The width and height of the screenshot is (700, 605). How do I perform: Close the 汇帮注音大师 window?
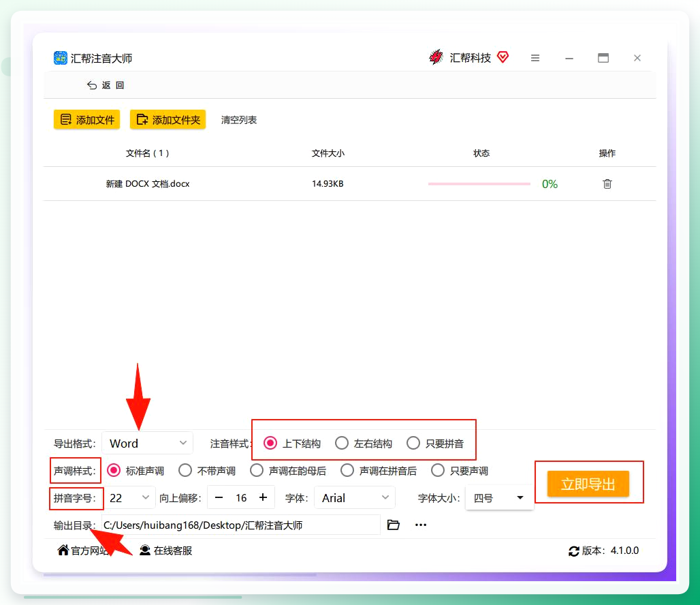click(637, 58)
